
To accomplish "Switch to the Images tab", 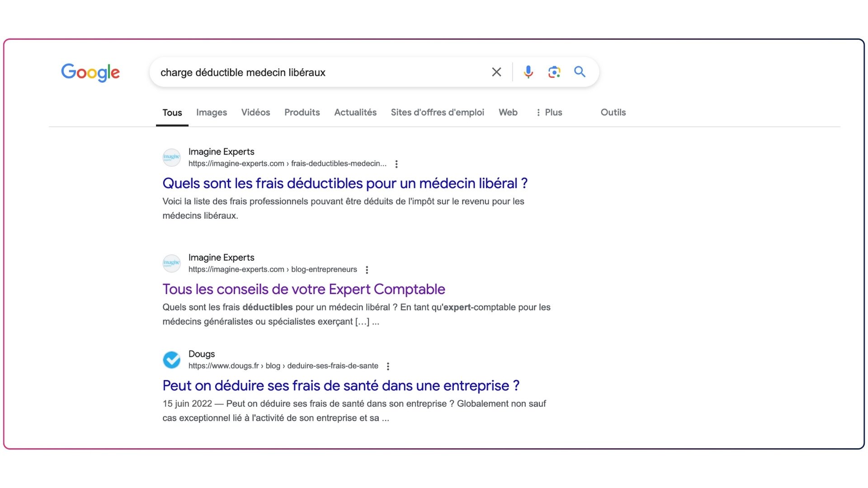I will [x=212, y=113].
